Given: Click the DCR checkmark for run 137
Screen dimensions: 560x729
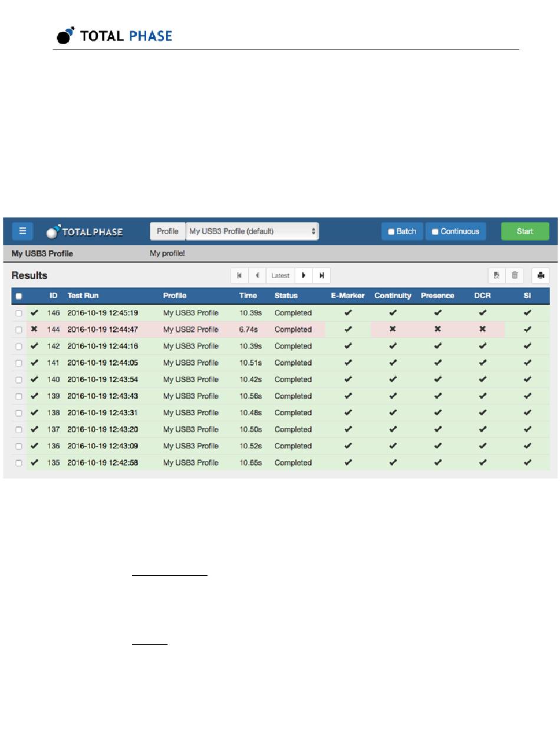Looking at the screenshot, I should 482,430.
